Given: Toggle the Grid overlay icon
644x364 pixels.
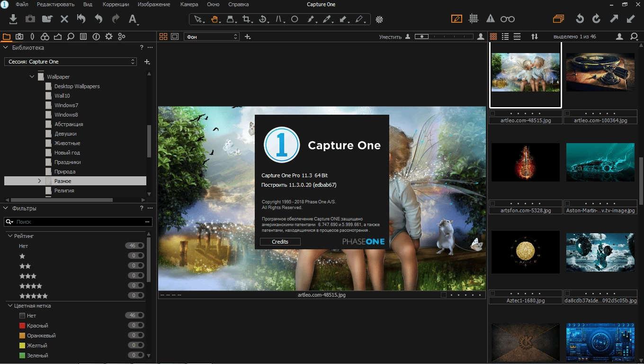Looking at the screenshot, I should click(x=473, y=19).
